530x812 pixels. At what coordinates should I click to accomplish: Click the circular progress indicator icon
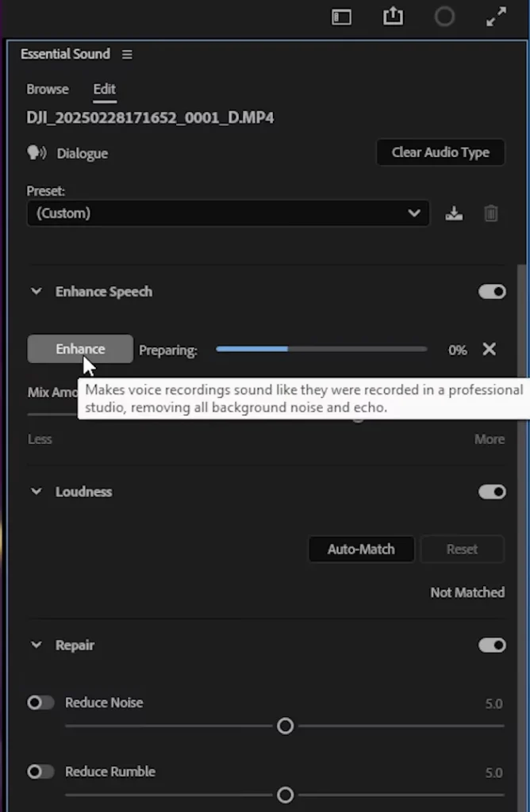click(444, 17)
